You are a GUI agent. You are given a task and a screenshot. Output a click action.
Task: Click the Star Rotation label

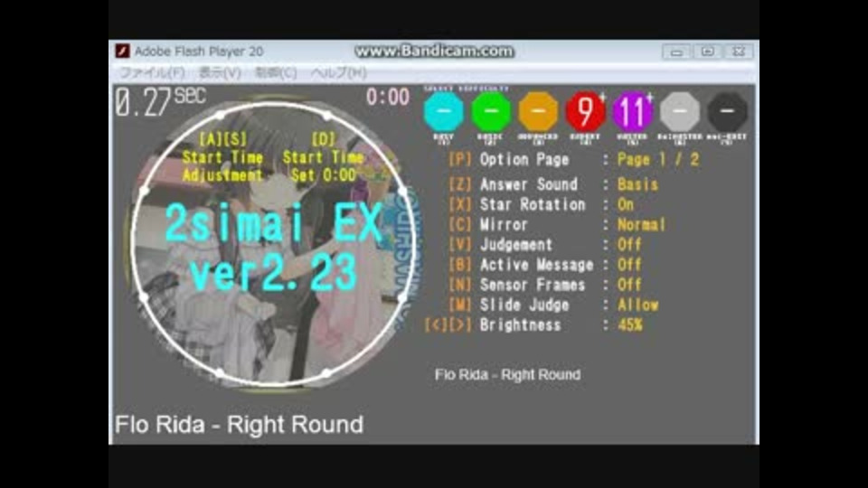point(533,205)
